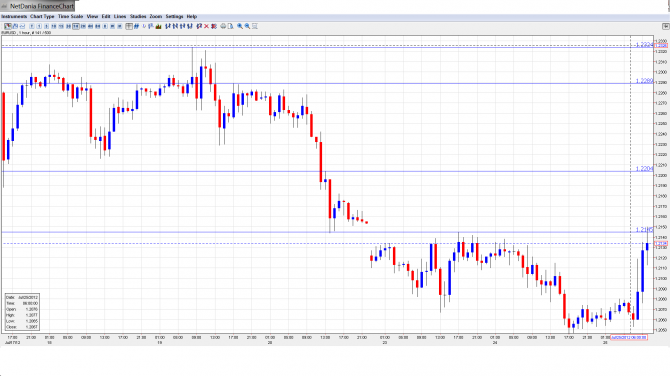Open the Help menu
The height and width of the screenshot is (376, 670).
[x=192, y=17]
